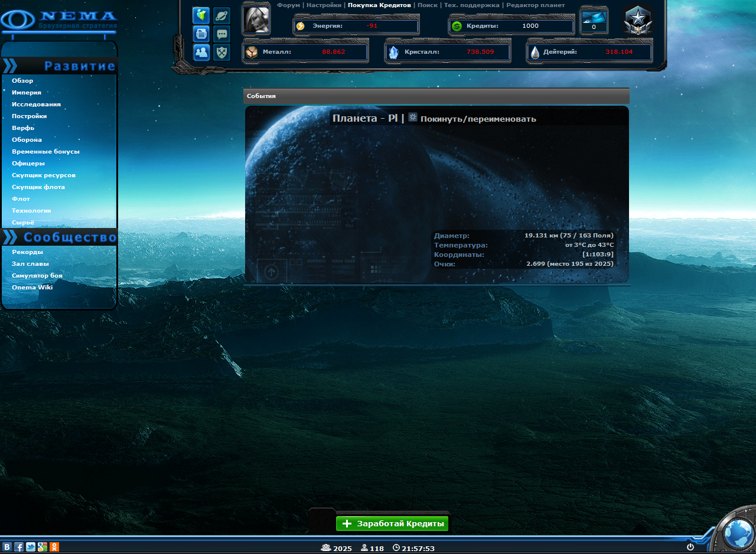Viewport: 756px width, 554px height.
Task: Click the planet icon in the top panel
Action: pyautogui.click(x=221, y=15)
